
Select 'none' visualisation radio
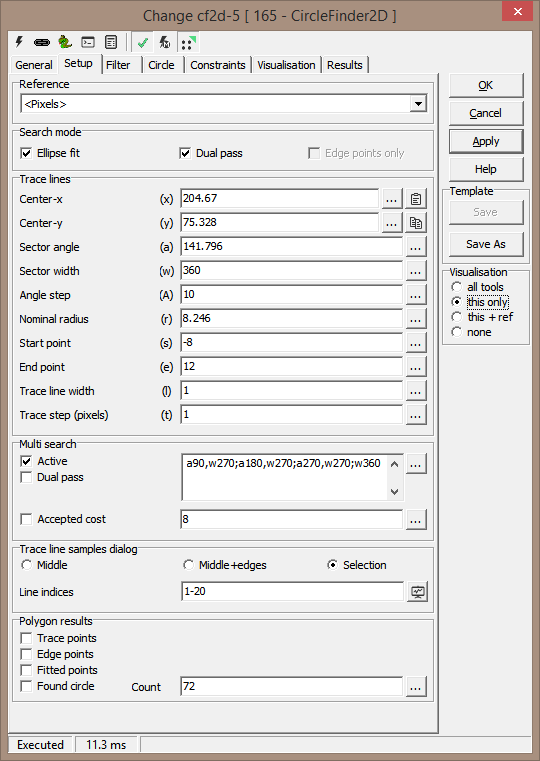click(456, 332)
